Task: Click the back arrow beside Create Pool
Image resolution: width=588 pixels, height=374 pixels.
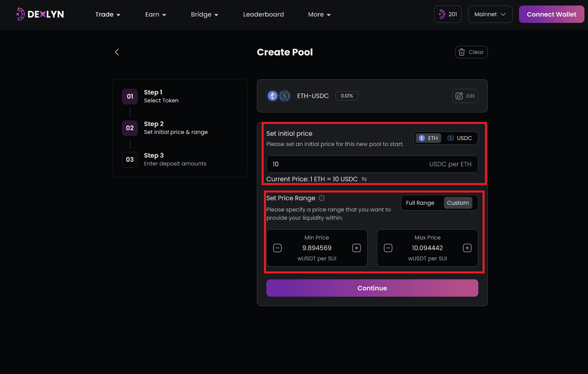Action: [x=117, y=52]
